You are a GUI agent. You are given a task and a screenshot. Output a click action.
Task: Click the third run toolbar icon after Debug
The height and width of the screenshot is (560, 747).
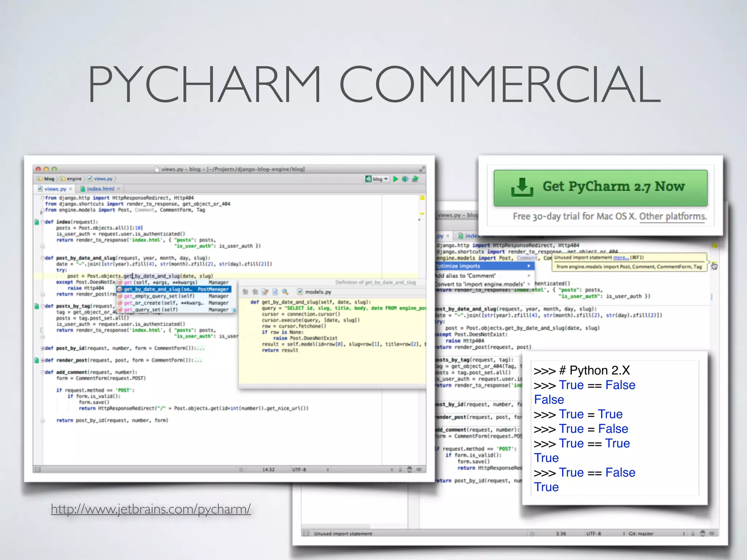point(415,179)
